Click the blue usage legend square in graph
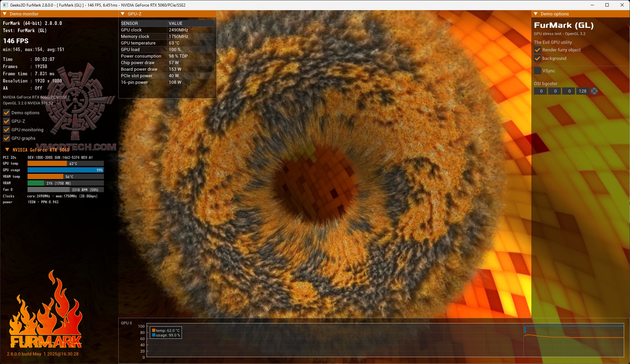This screenshot has width=630, height=364. pos(154,335)
